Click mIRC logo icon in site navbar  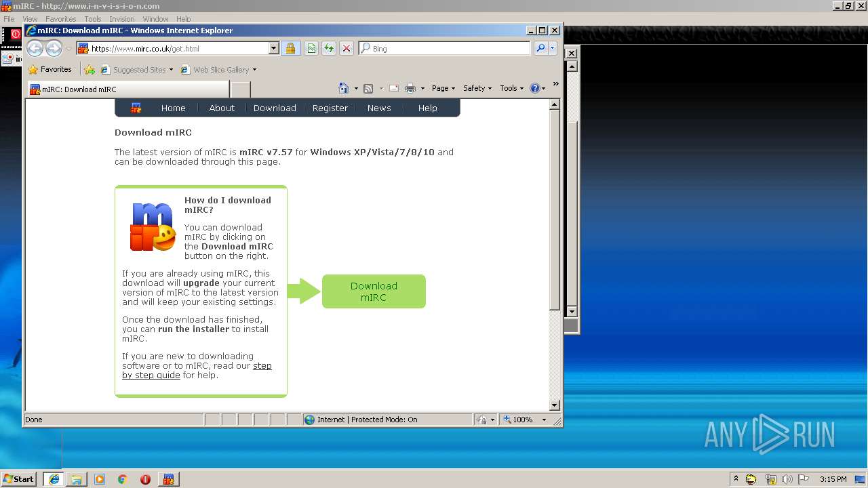(x=136, y=108)
